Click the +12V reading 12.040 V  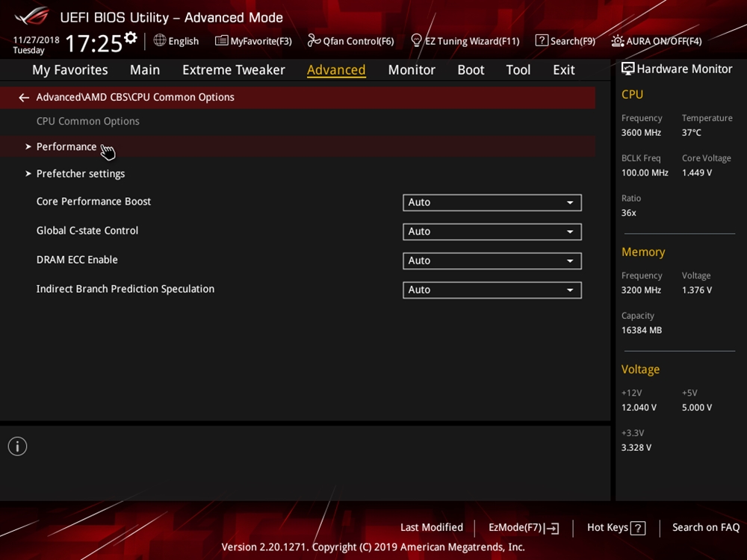tap(639, 408)
